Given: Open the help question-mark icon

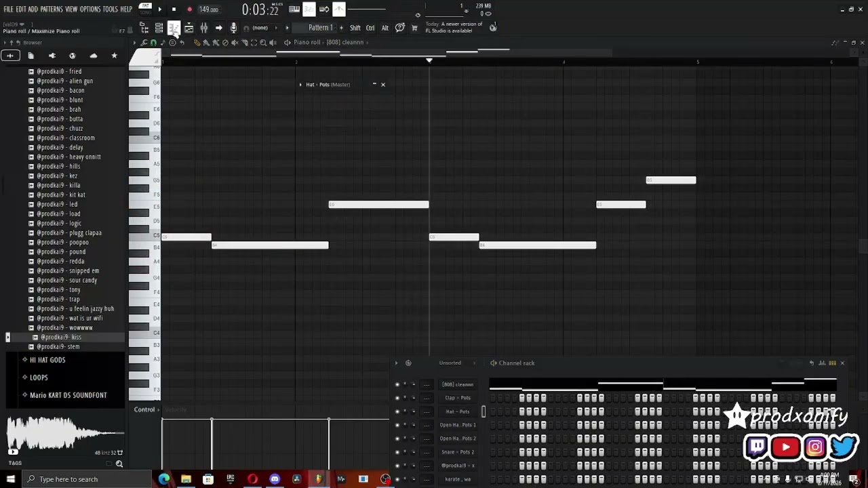Looking at the screenshot, I should point(400,28).
